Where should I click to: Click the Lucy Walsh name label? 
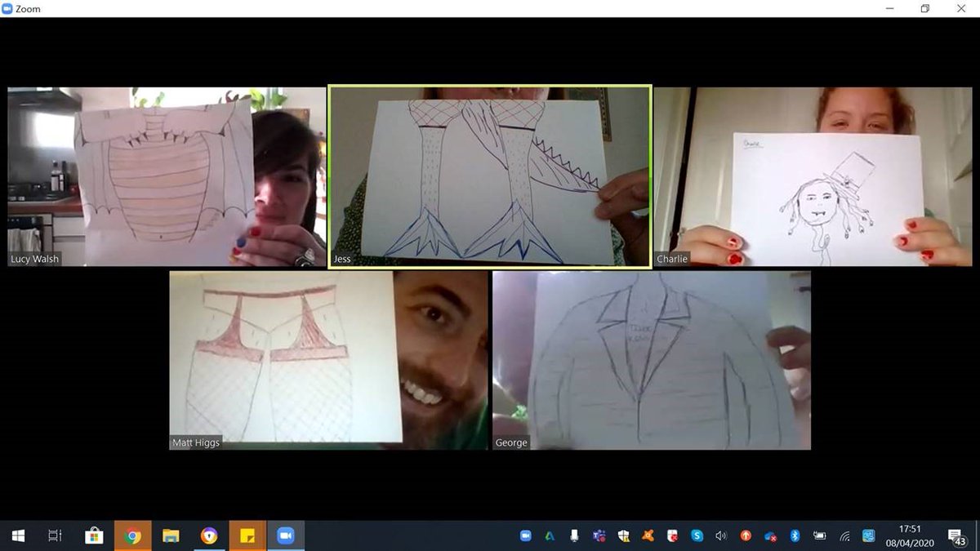35,260
